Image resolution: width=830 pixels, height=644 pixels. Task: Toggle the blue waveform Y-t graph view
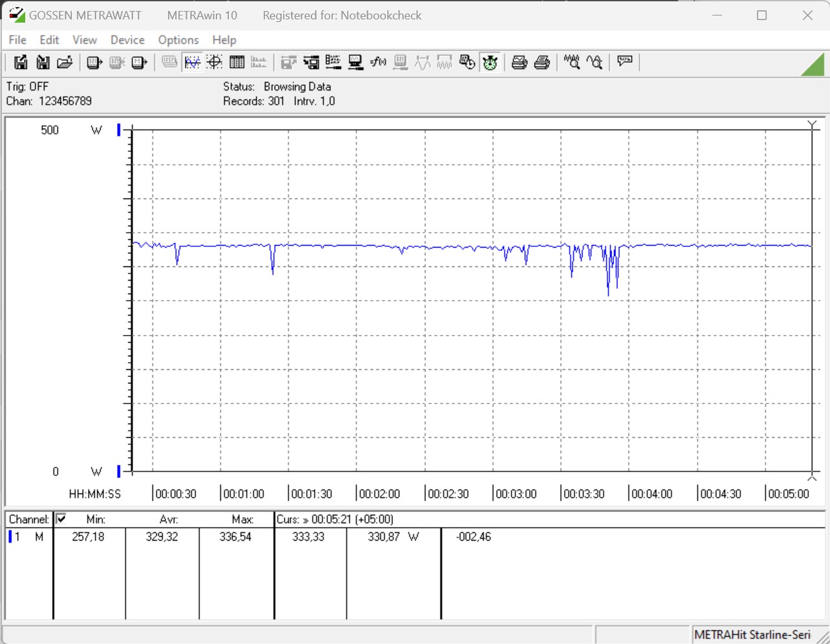[192, 62]
